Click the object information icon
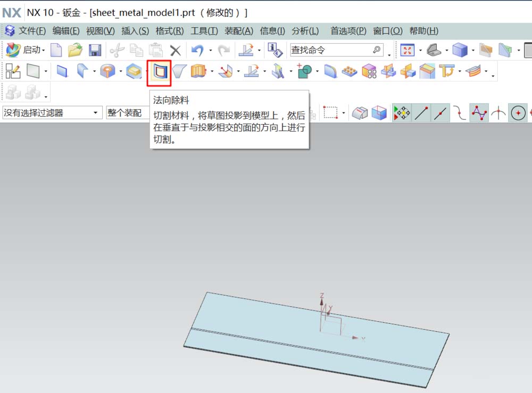This screenshot has width=532, height=393. [275, 50]
